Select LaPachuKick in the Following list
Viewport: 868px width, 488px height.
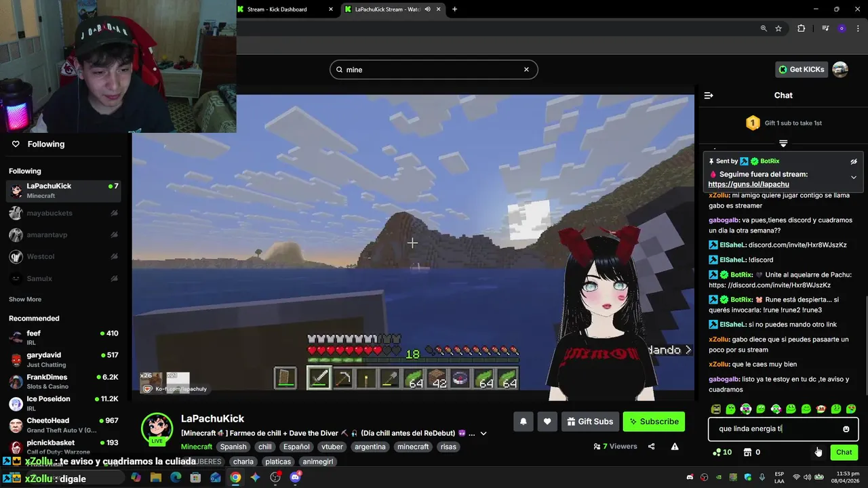coord(64,190)
